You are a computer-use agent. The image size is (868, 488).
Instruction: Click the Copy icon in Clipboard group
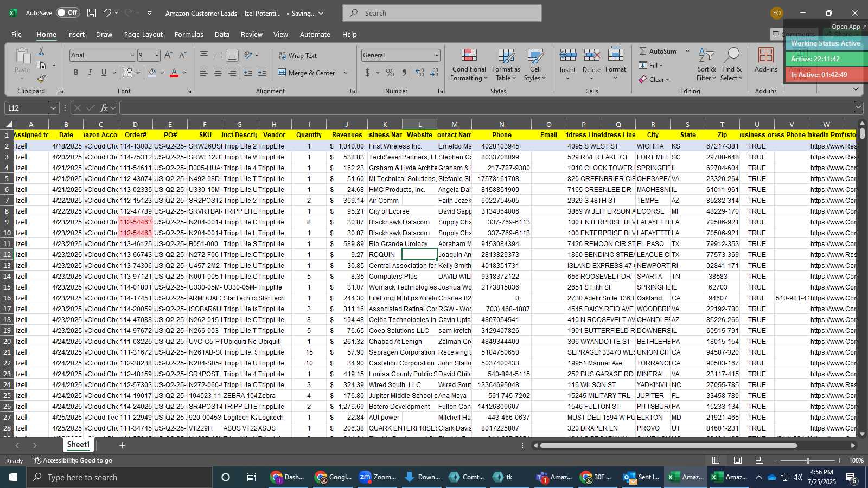41,65
